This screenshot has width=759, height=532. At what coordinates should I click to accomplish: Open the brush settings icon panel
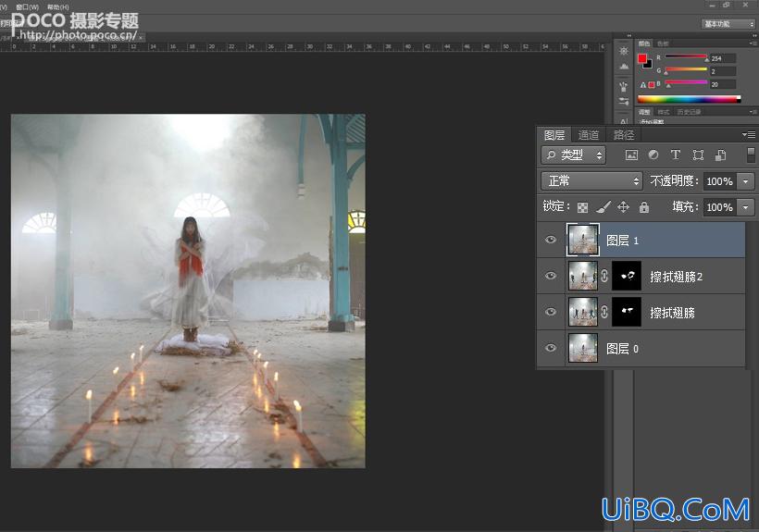point(624,101)
